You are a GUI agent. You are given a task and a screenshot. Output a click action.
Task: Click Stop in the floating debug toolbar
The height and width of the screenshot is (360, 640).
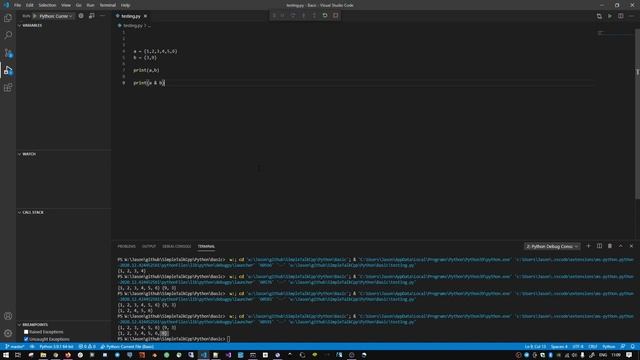click(x=336, y=16)
